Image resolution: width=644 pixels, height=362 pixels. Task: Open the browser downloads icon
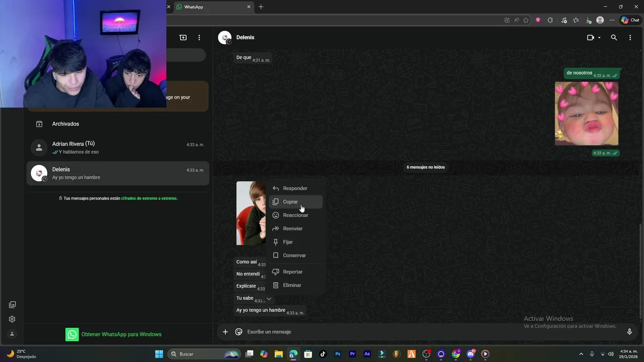coord(589,20)
